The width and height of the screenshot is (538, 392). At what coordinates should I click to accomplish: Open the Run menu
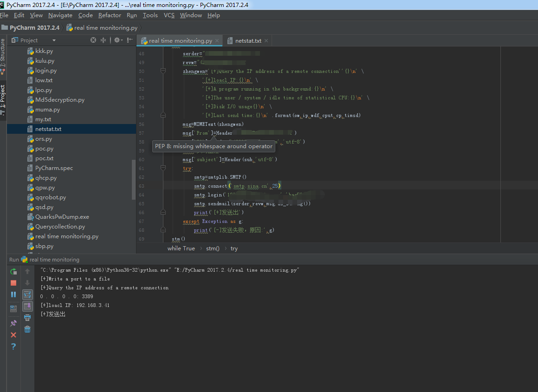pyautogui.click(x=132, y=15)
